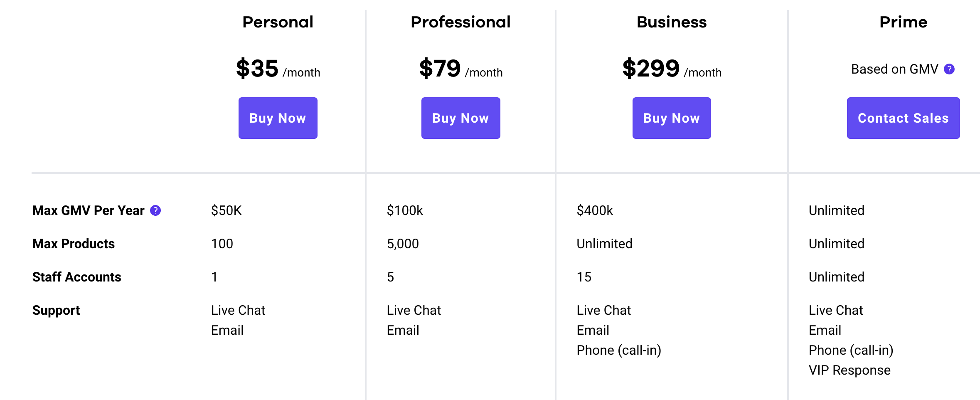The image size is (980, 400).
Task: Click the $299 per month price
Action: [672, 69]
